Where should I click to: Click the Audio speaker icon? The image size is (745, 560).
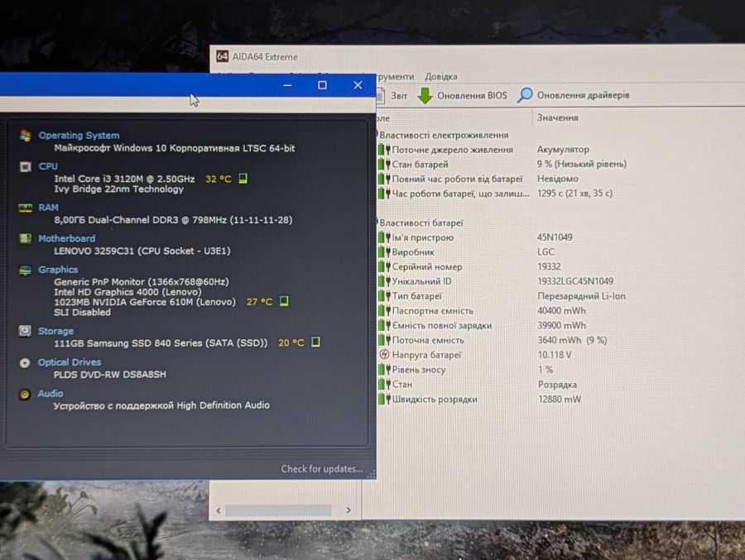click(x=25, y=394)
